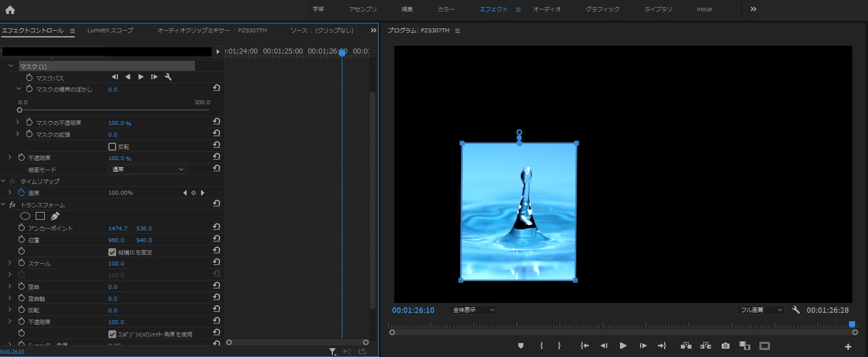The width and height of the screenshot is (868, 357).
Task: Toggle animation stopwatch for 位置
Action: [21, 239]
